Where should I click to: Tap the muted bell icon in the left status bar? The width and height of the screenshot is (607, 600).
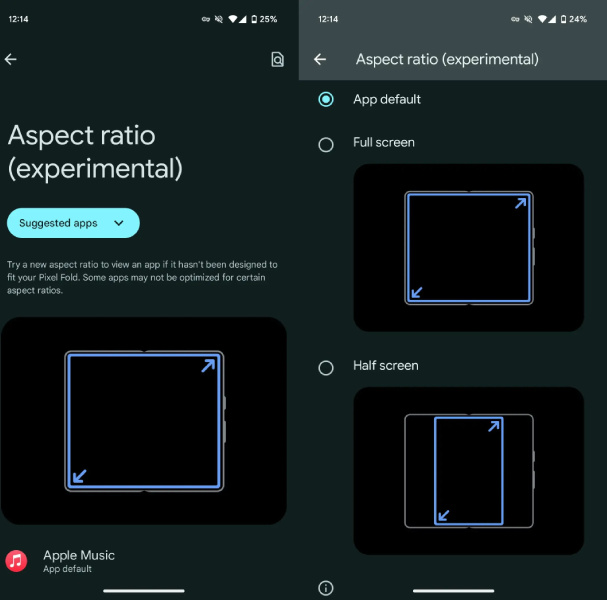(x=219, y=19)
